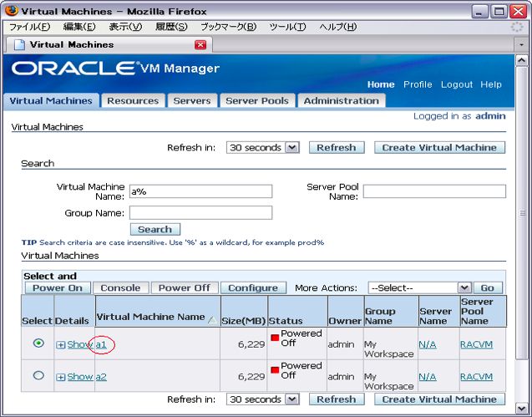Click the Power Off button
The width and height of the screenshot is (532, 417).
[185, 288]
